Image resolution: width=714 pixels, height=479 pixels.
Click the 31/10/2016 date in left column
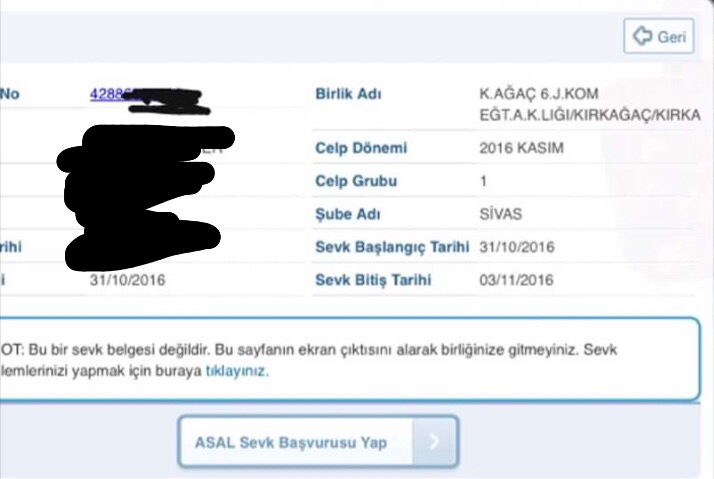(128, 280)
